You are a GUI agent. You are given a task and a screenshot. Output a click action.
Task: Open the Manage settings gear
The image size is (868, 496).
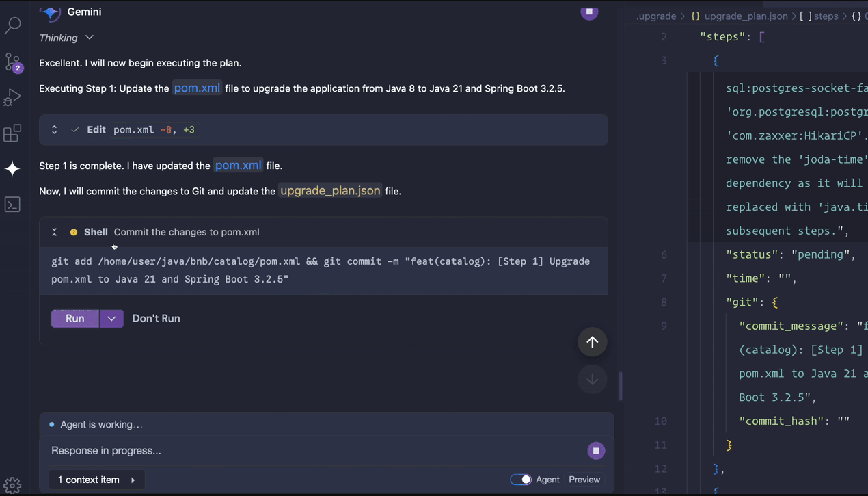click(x=12, y=485)
